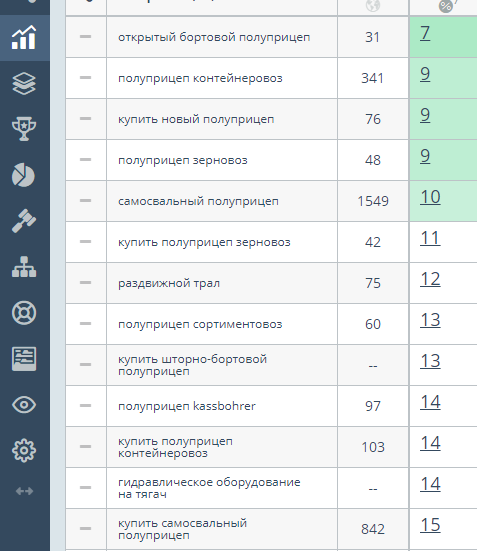Screen dimensions: 477x551
Task: Open position 11 link for купить полуприцеп зерновоз
Action: pyautogui.click(x=430, y=238)
